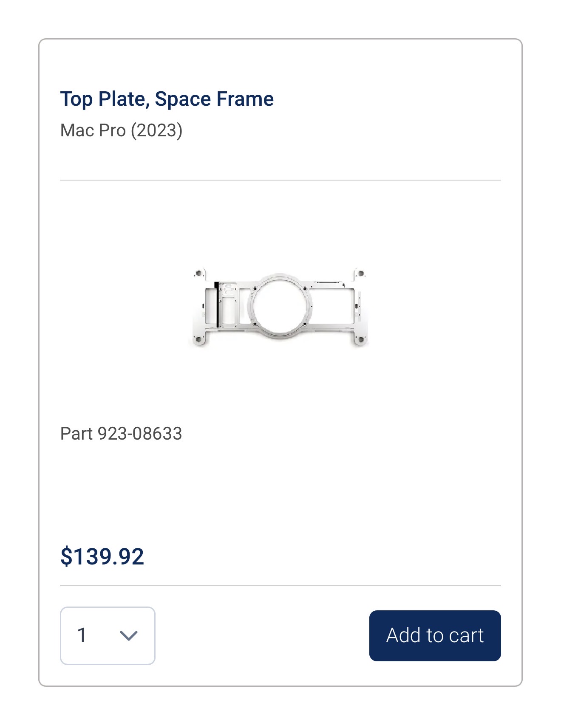Click the bottom-left mounting foot of the plate
Screen dimensions: 561x728
(x=198, y=339)
